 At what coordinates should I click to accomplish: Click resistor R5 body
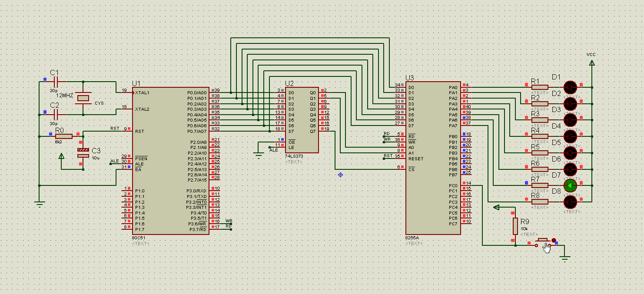click(x=540, y=153)
